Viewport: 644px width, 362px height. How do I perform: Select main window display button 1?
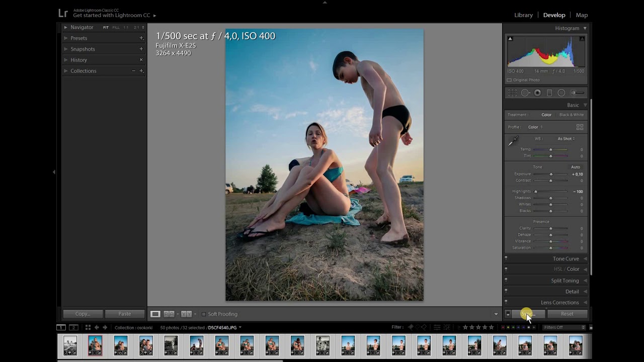coord(61,328)
